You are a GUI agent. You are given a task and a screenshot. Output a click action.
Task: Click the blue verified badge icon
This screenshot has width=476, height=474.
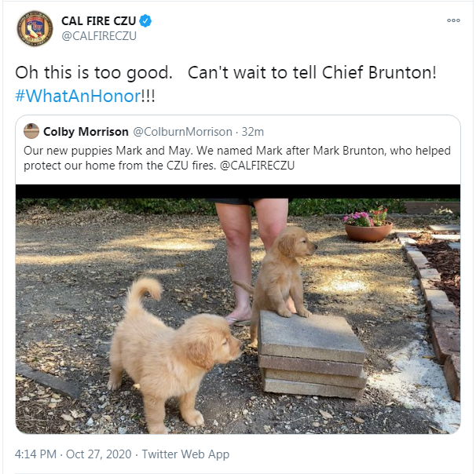pos(145,21)
